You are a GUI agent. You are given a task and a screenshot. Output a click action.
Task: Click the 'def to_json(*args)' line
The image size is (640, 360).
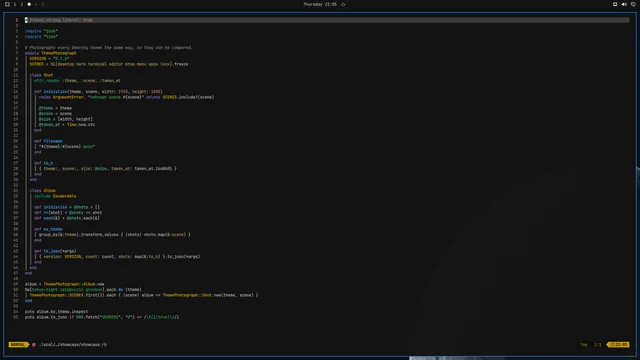55,251
